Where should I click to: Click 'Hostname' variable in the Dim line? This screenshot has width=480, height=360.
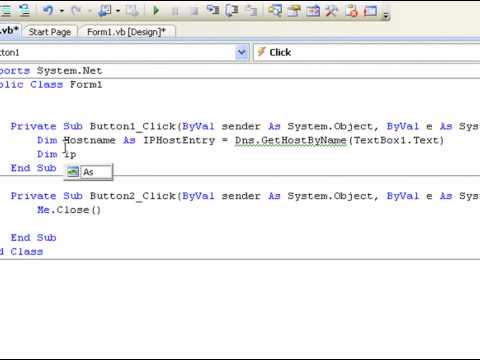(x=89, y=140)
